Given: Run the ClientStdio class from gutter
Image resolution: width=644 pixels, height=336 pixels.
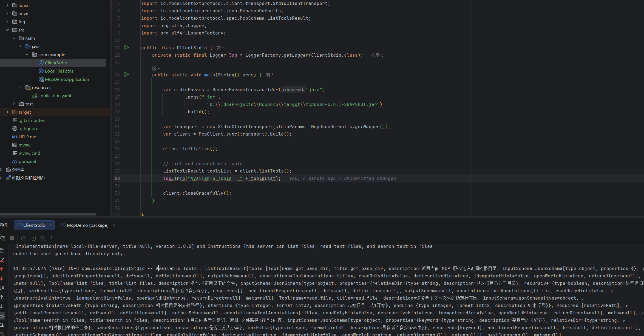Looking at the screenshot, I should [x=126, y=47].
